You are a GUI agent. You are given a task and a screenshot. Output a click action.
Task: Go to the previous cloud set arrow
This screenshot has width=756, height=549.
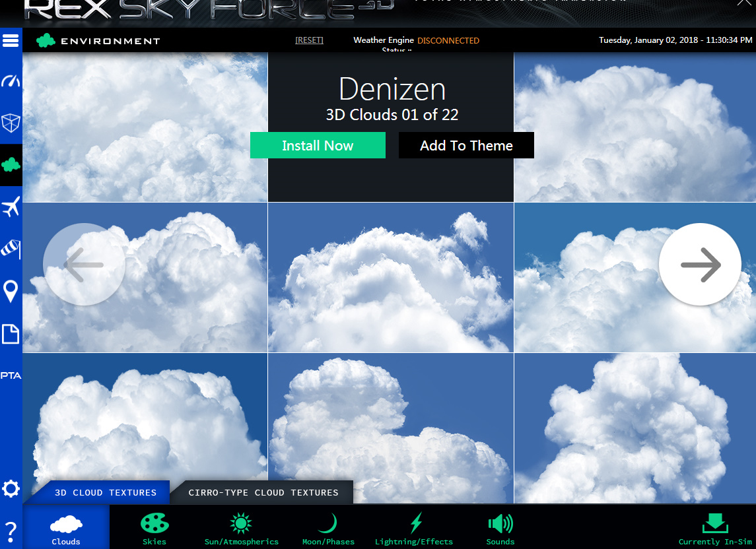[85, 264]
